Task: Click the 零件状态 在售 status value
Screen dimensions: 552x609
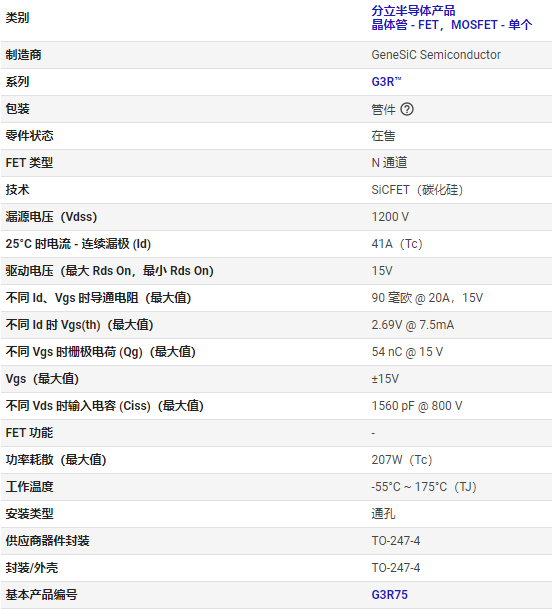Action: [x=383, y=136]
